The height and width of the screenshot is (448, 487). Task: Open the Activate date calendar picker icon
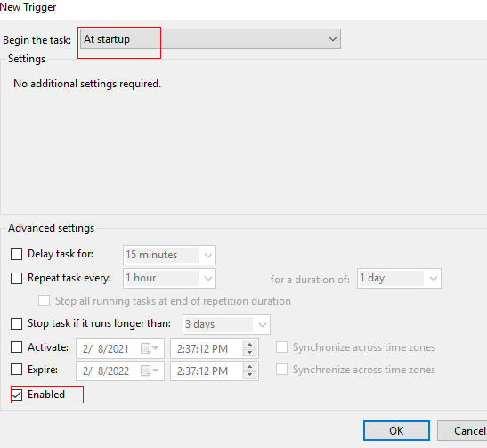[150, 348]
